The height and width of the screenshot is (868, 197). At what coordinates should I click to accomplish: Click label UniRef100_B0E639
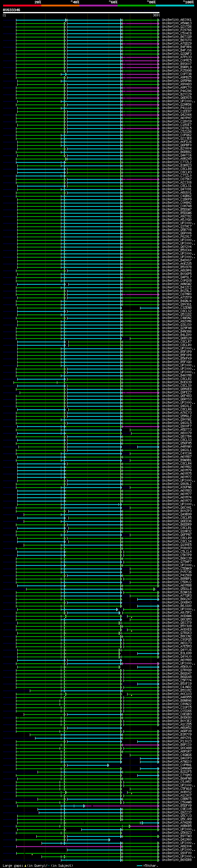[177, 382]
